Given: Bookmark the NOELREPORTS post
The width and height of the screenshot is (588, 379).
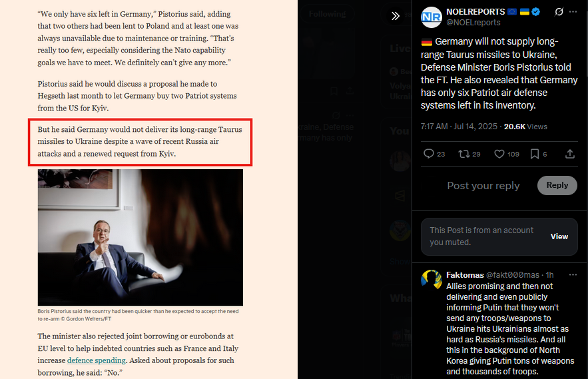Looking at the screenshot, I should point(534,154).
